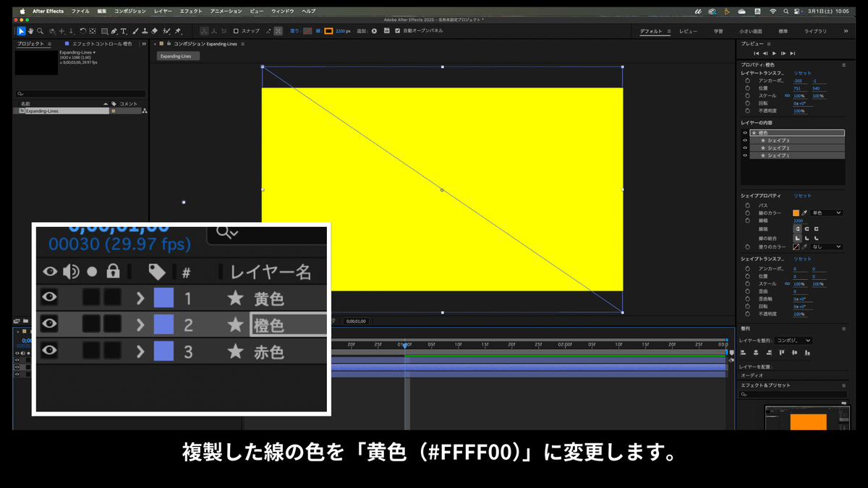The width and height of the screenshot is (868, 488).
Task: Toggle the スナップ checkbox
Action: point(236,31)
